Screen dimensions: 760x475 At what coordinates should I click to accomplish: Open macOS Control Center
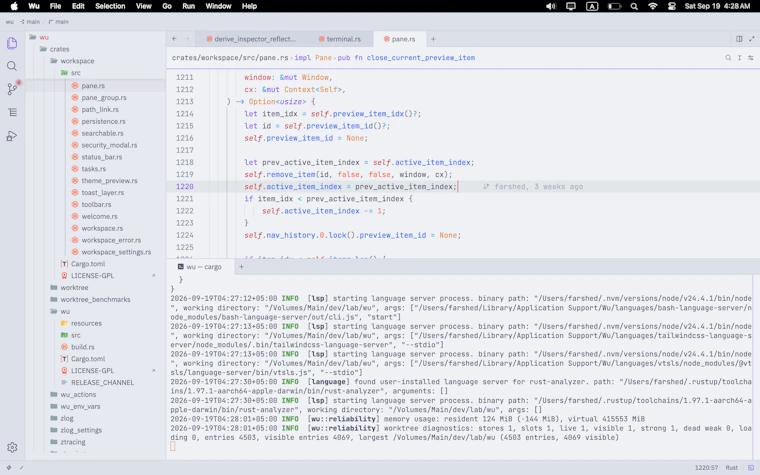(x=672, y=6)
